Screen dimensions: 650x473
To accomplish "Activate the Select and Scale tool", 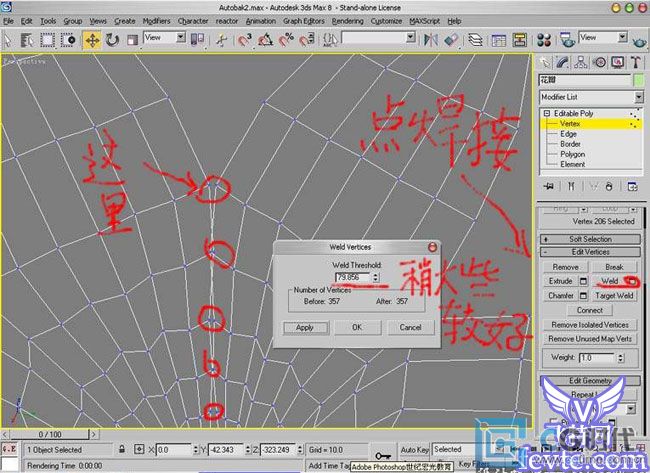I will [x=132, y=40].
